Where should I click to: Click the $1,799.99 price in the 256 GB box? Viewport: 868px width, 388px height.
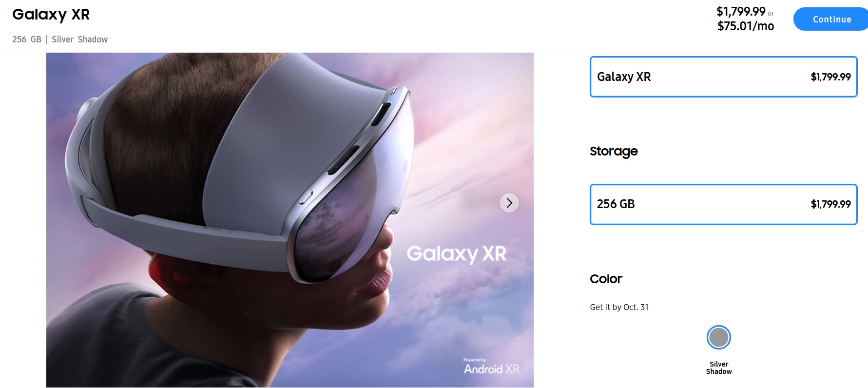pos(830,204)
